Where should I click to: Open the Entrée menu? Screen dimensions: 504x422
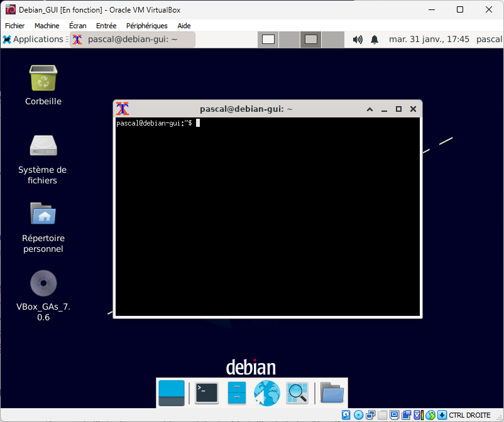coord(106,26)
